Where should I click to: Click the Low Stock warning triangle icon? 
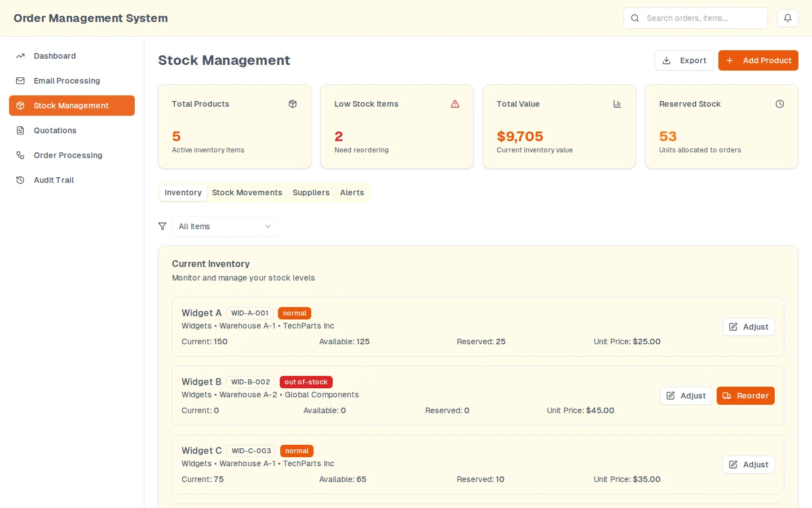455,104
